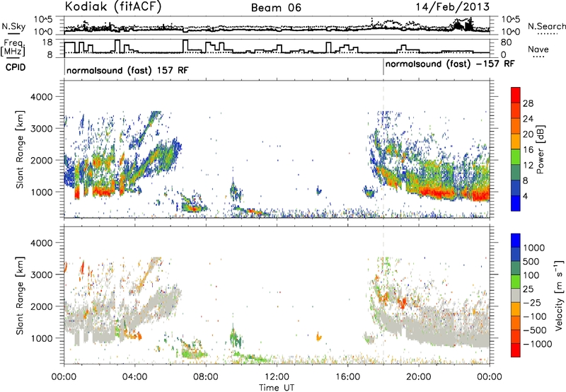Click the '80' Nave axis label

coord(507,42)
